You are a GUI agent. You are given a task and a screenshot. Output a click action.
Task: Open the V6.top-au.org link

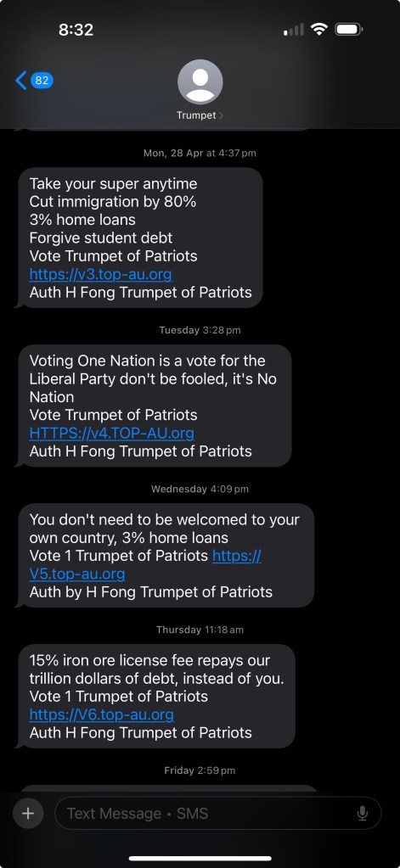(102, 714)
